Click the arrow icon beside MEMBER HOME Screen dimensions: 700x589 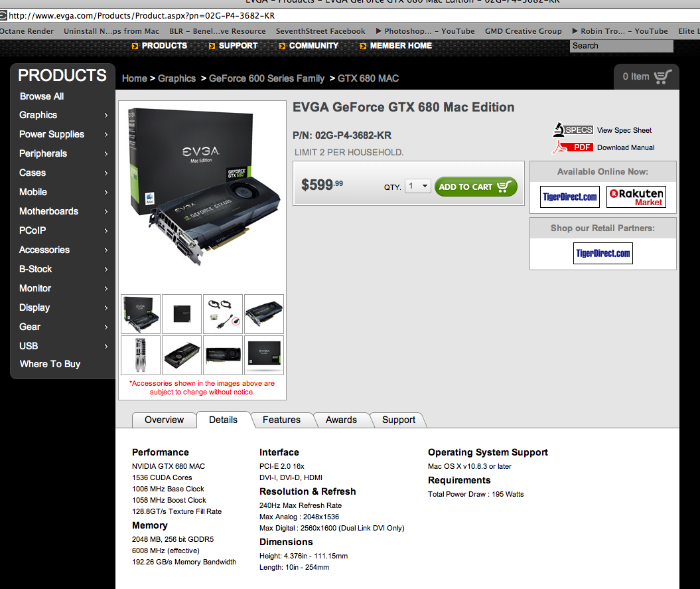(x=363, y=46)
